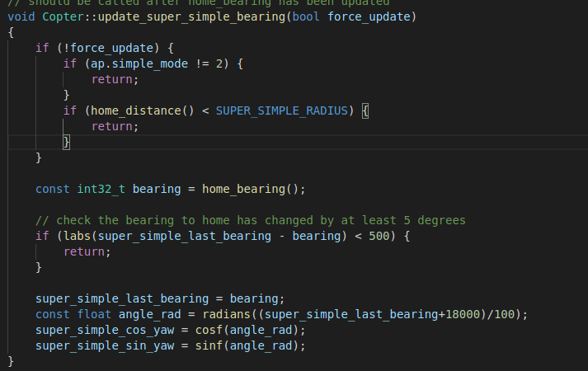Click the SUPER_SIMPLE_RADIUS constant
The height and width of the screenshot is (371, 588).
click(x=281, y=111)
